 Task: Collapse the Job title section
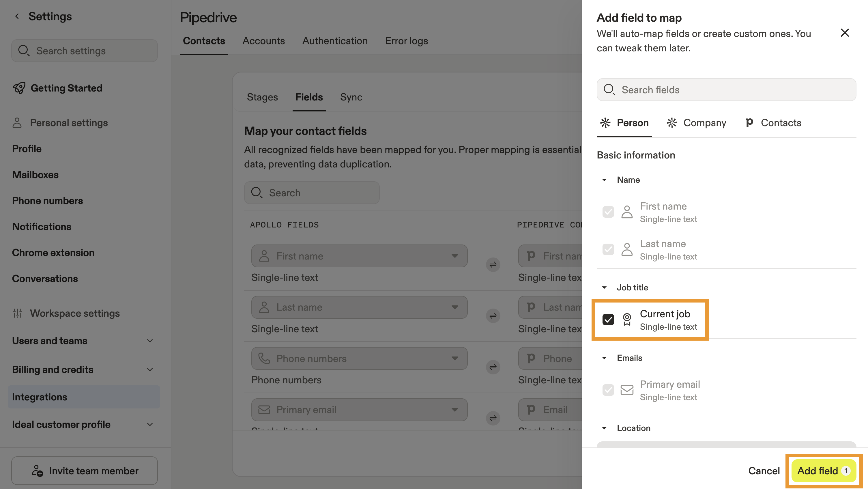tap(604, 288)
